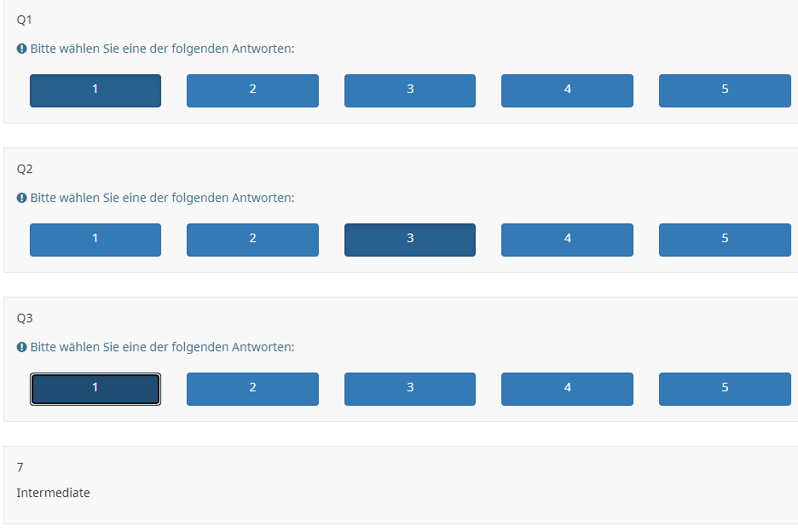Click the exclamation icon under Q1
798x532 pixels.
click(x=21, y=49)
